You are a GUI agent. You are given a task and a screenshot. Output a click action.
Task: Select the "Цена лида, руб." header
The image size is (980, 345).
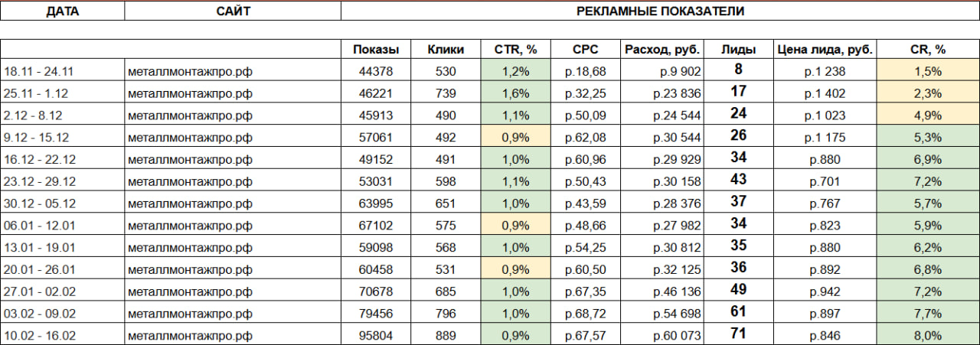(x=824, y=50)
